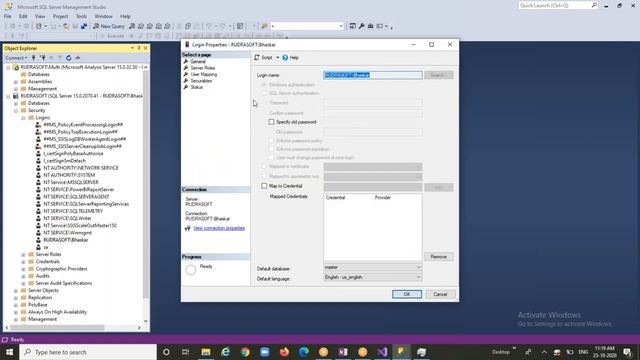Click the Quick Launch search magnifier icon
This screenshot has height=360, width=640.
click(x=594, y=5)
